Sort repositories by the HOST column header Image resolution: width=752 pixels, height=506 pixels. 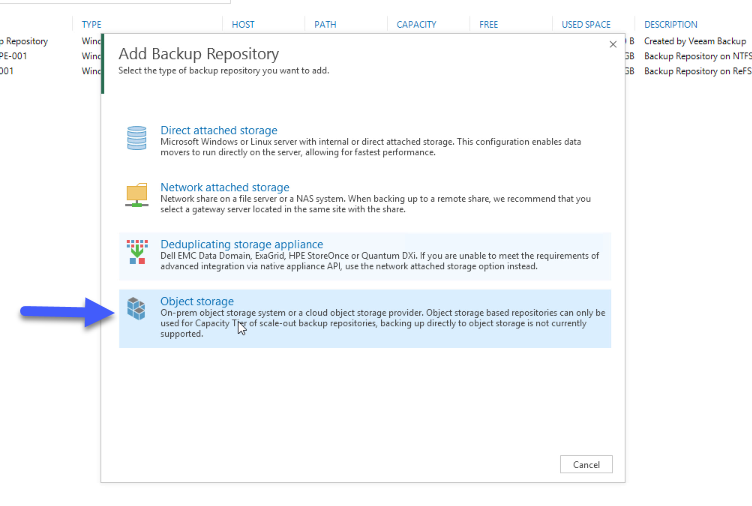coord(243,24)
